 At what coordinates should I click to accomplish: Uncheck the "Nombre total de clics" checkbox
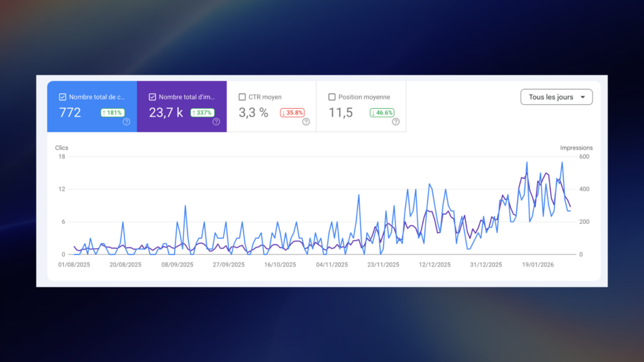(x=62, y=96)
